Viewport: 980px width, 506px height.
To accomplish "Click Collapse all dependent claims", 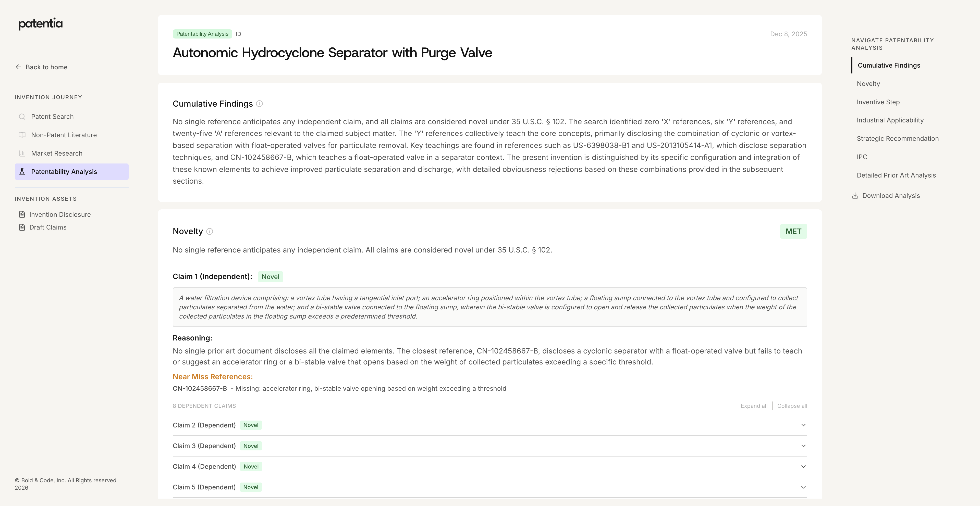I will click(792, 406).
